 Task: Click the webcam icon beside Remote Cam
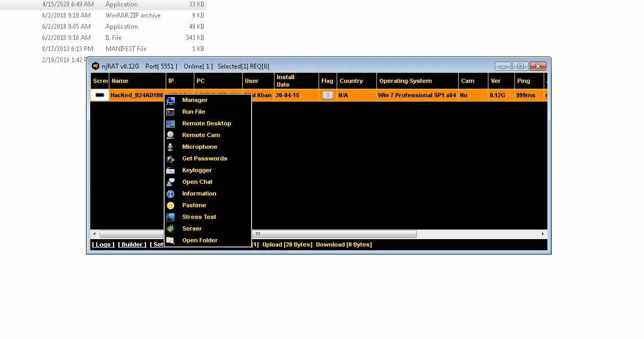pyautogui.click(x=170, y=135)
